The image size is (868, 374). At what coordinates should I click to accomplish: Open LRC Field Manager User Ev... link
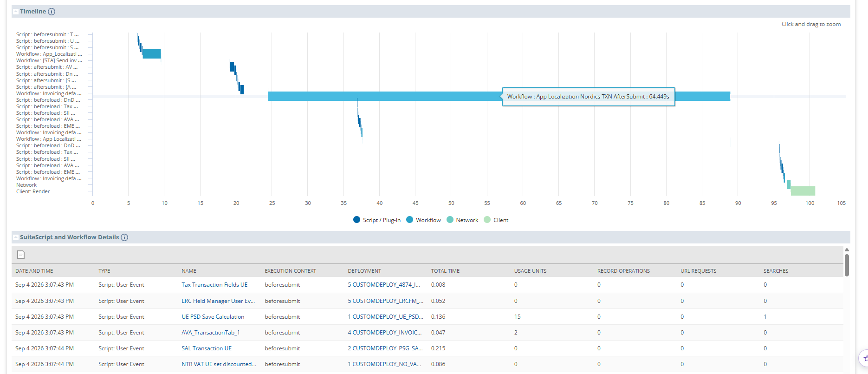click(218, 301)
